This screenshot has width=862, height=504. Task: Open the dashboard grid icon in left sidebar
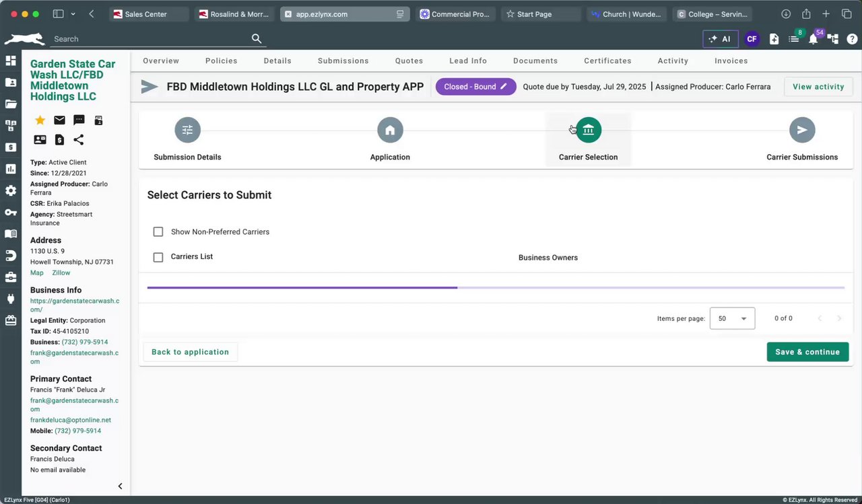[11, 61]
